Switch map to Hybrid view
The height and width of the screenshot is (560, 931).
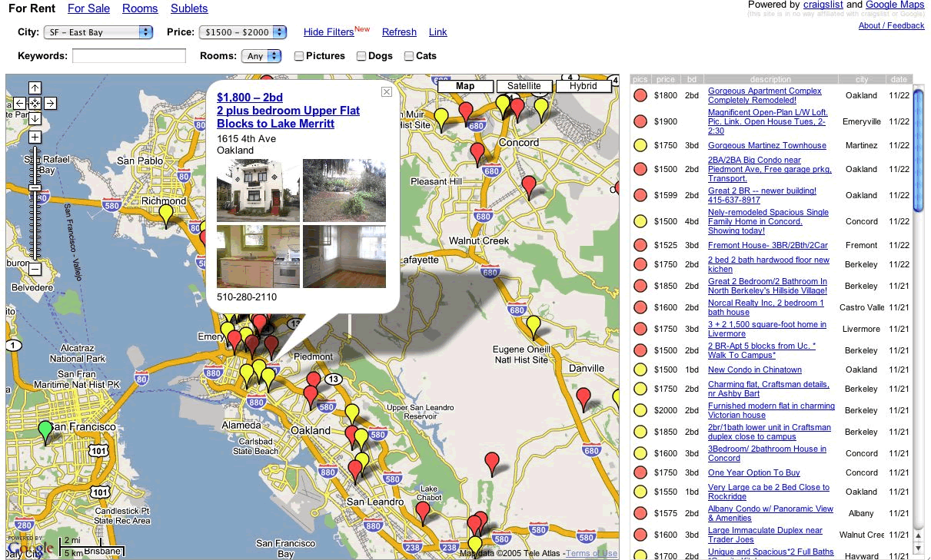tap(583, 86)
